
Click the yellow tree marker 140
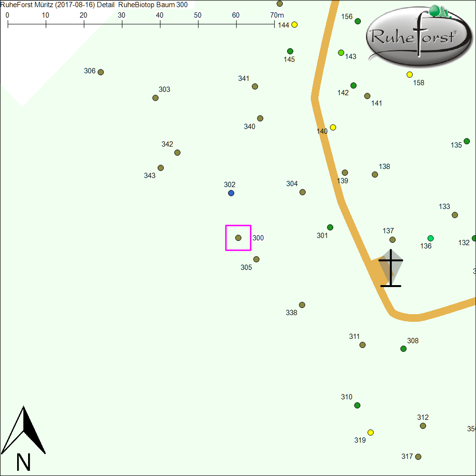coord(333,128)
